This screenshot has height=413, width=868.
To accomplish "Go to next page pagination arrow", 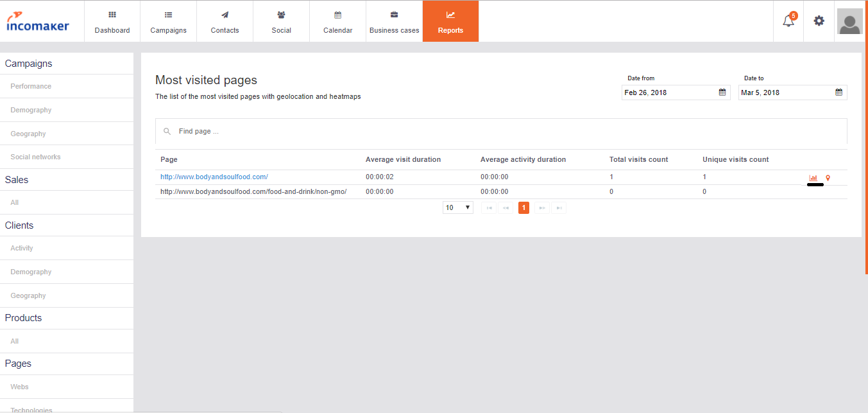I will click(542, 207).
